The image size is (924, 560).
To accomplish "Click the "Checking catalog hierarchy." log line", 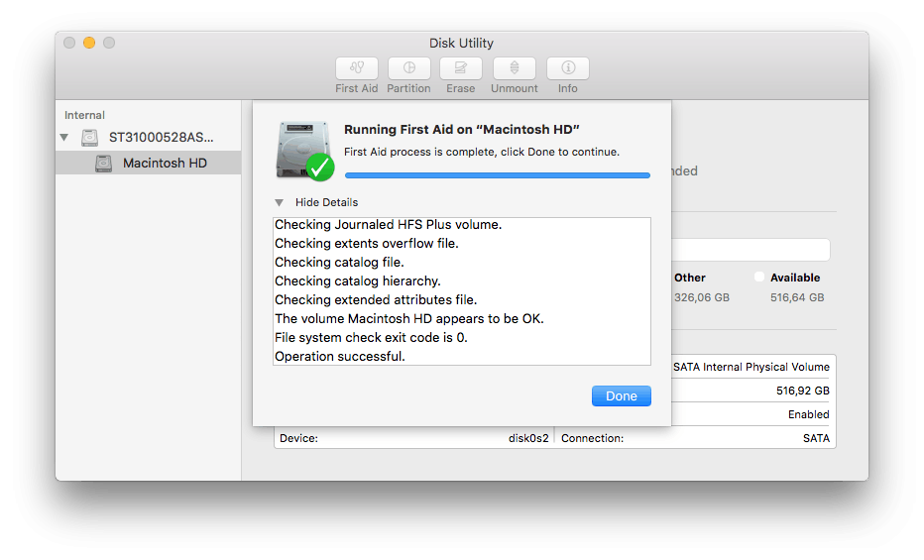I will [x=358, y=281].
